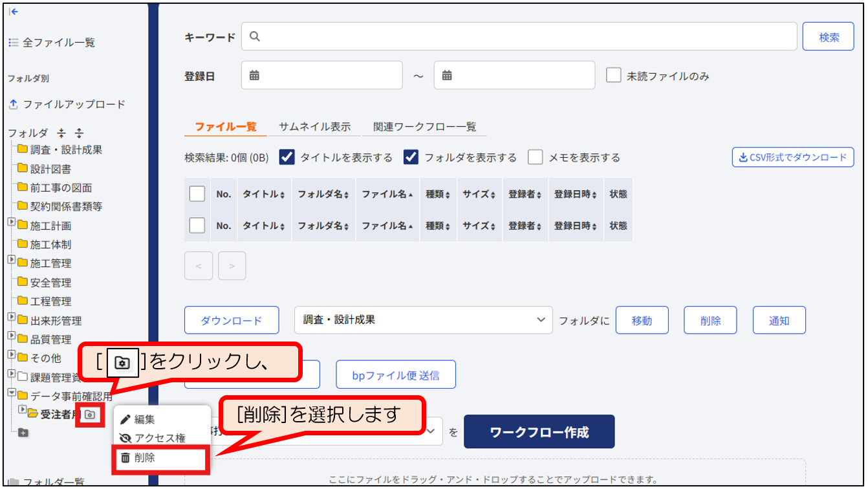This screenshot has width=868, height=489.
Task: Sort by 登録日時 in the lower header row
Action: click(576, 226)
